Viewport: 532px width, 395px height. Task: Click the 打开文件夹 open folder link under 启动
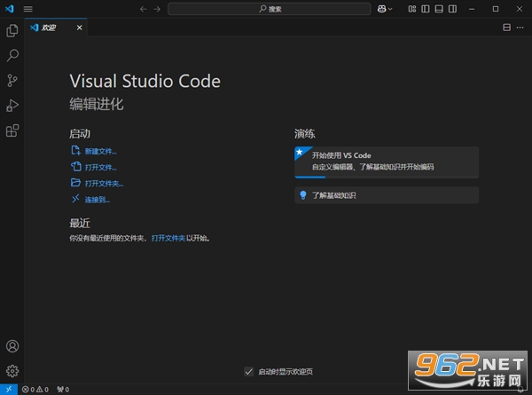[104, 184]
